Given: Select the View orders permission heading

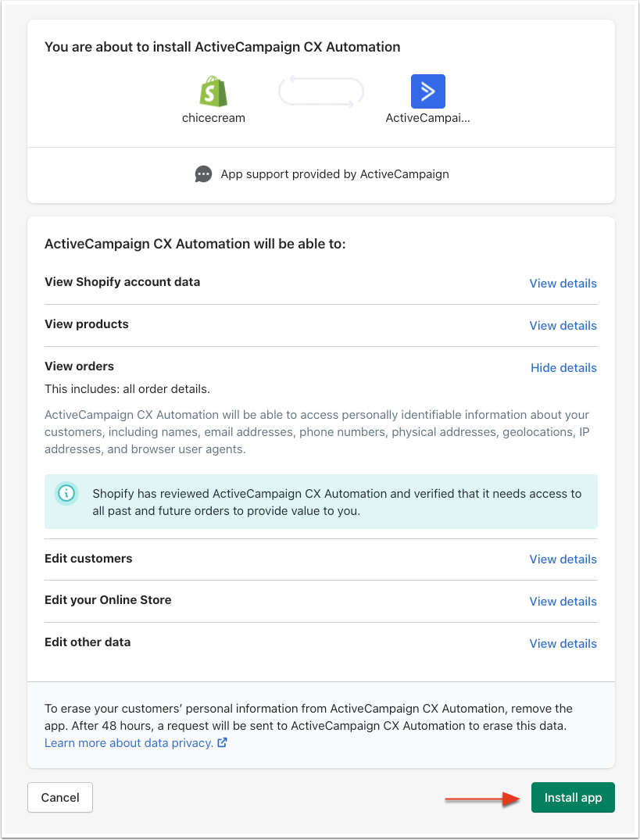Looking at the screenshot, I should click(80, 366).
